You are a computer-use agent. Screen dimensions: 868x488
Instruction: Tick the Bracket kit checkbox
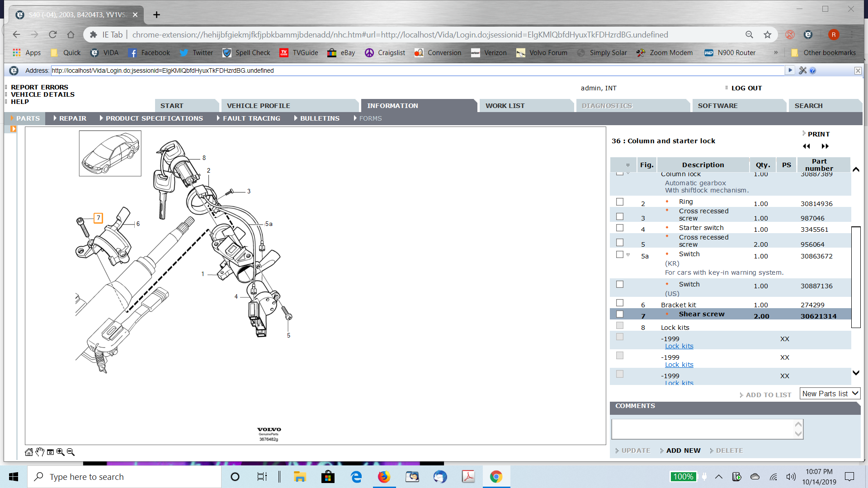(x=620, y=303)
